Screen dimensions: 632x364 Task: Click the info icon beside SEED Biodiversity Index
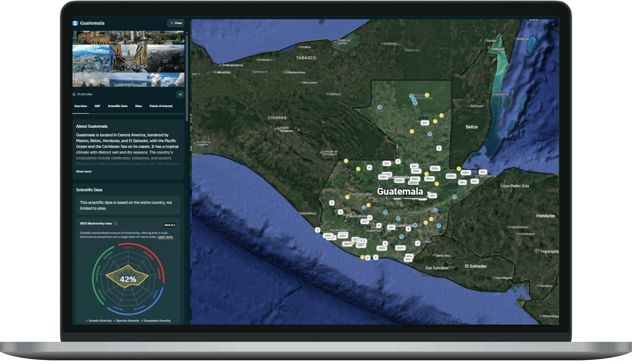point(116,223)
